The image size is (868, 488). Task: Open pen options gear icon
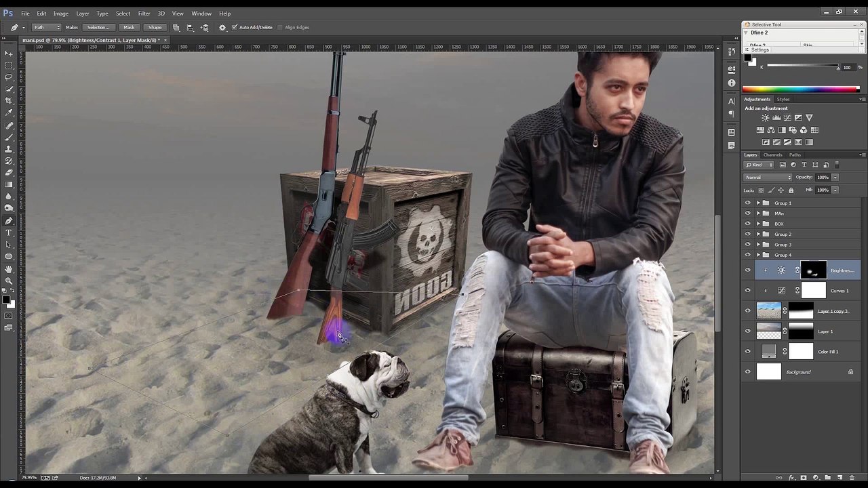222,27
